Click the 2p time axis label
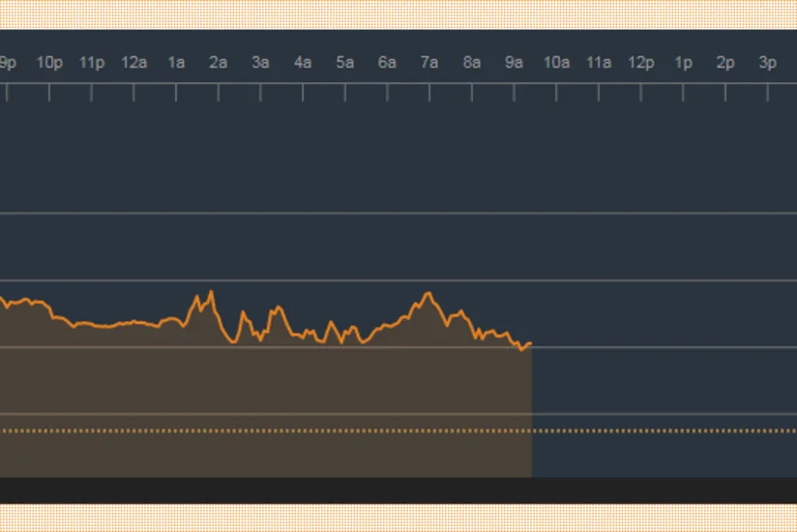The height and width of the screenshot is (532, 797). click(x=725, y=63)
